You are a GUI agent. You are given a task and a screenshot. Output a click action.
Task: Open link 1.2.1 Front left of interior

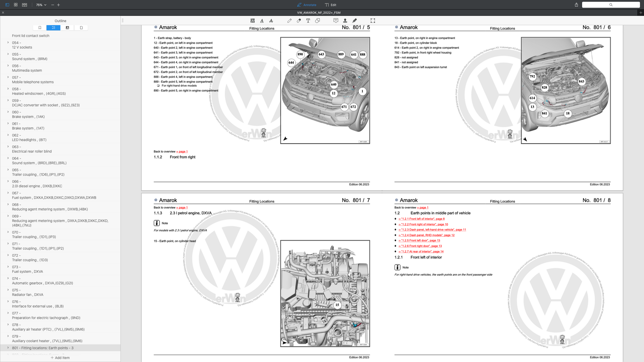point(421,219)
